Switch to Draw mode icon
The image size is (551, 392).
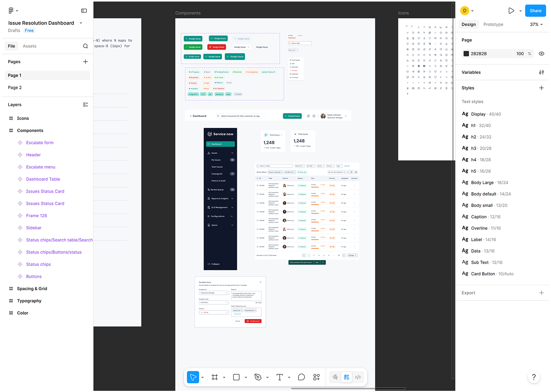(x=335, y=377)
